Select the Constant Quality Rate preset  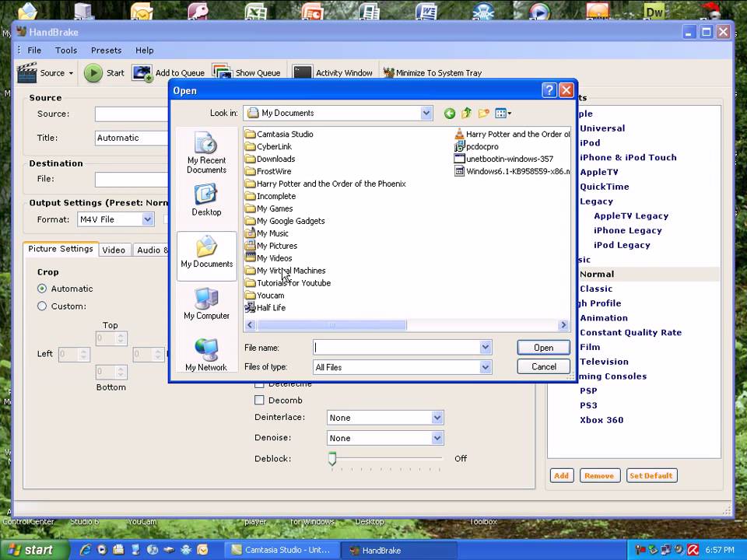click(630, 332)
